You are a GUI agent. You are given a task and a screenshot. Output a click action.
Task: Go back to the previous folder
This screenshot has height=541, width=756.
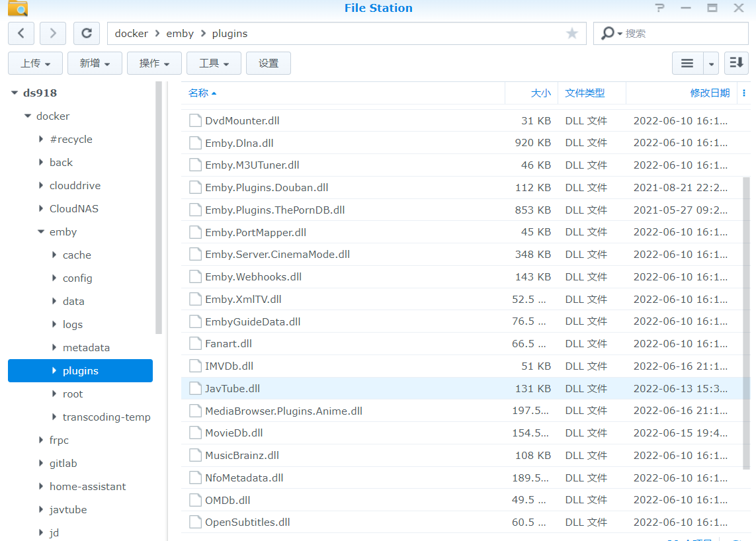click(x=21, y=33)
